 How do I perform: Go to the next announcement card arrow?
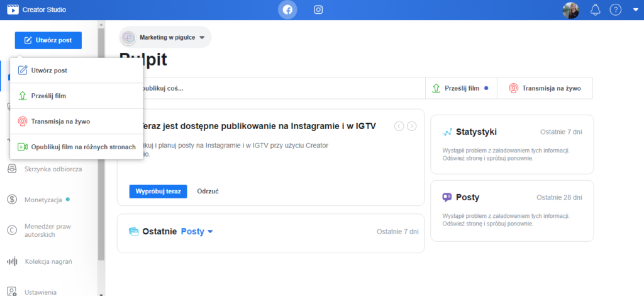pyautogui.click(x=411, y=126)
